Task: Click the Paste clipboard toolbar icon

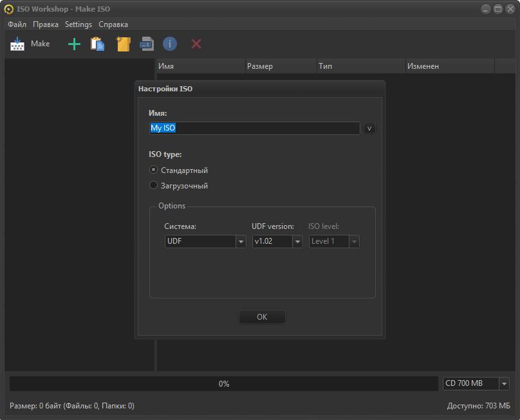Action: [97, 44]
